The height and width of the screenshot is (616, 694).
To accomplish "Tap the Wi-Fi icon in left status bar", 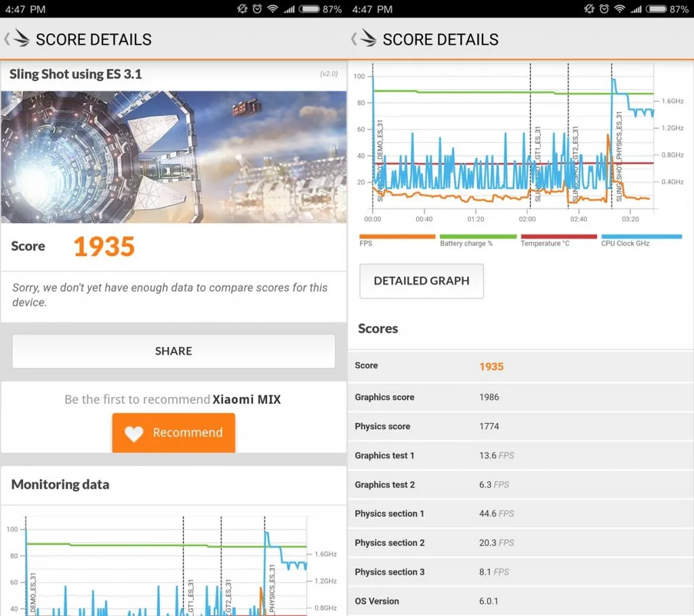I will coord(272,9).
